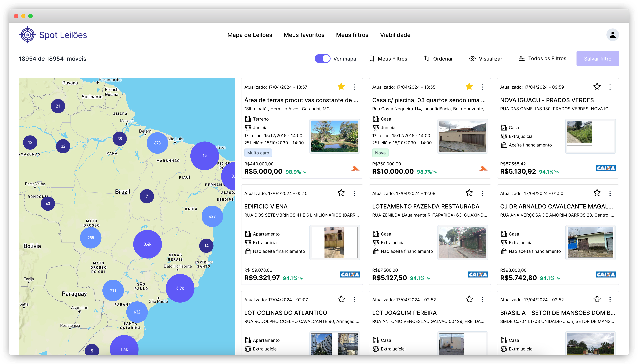This screenshot has height=364, width=638.
Task: Open three-dot menu for BRASILIA card
Action: pos(610,299)
